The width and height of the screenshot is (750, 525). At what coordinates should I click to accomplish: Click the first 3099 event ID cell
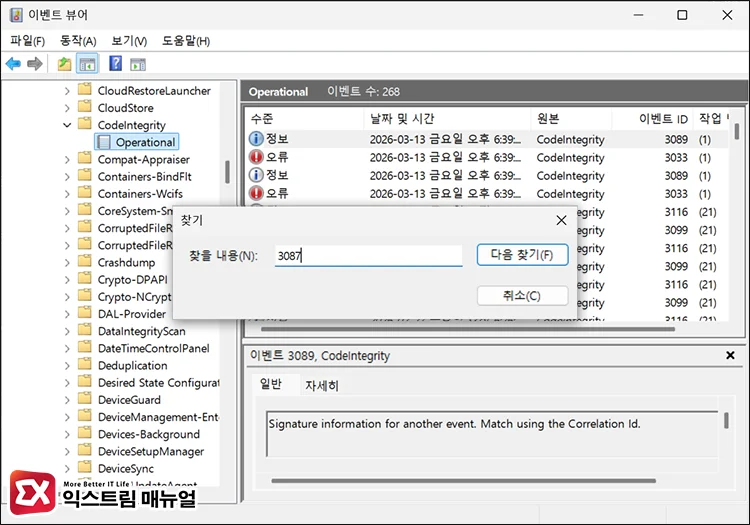[676, 230]
